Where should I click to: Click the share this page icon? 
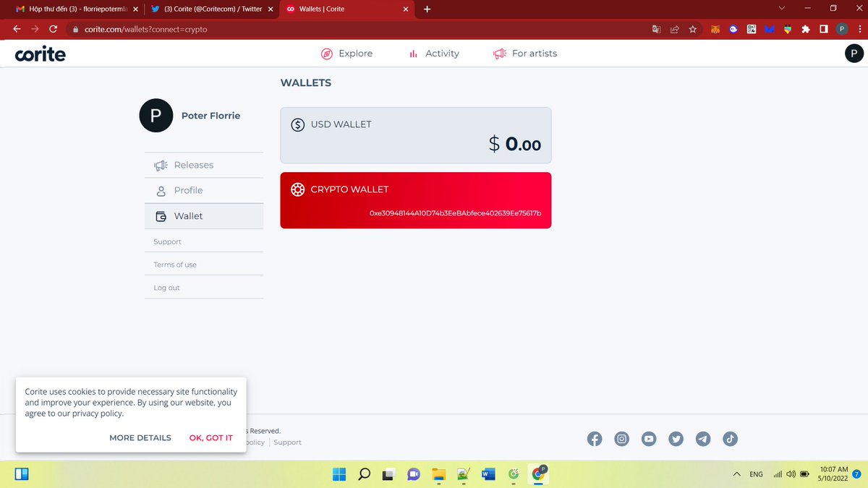point(675,30)
